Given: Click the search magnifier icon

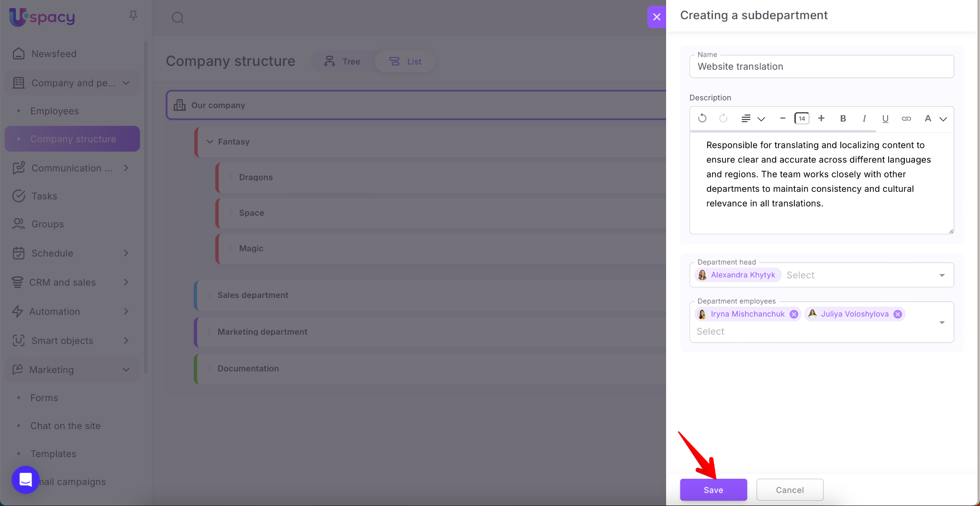Looking at the screenshot, I should (x=178, y=18).
